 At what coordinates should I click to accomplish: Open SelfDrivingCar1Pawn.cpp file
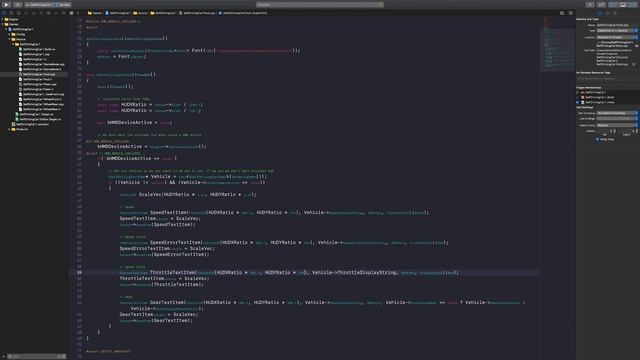tap(38, 84)
